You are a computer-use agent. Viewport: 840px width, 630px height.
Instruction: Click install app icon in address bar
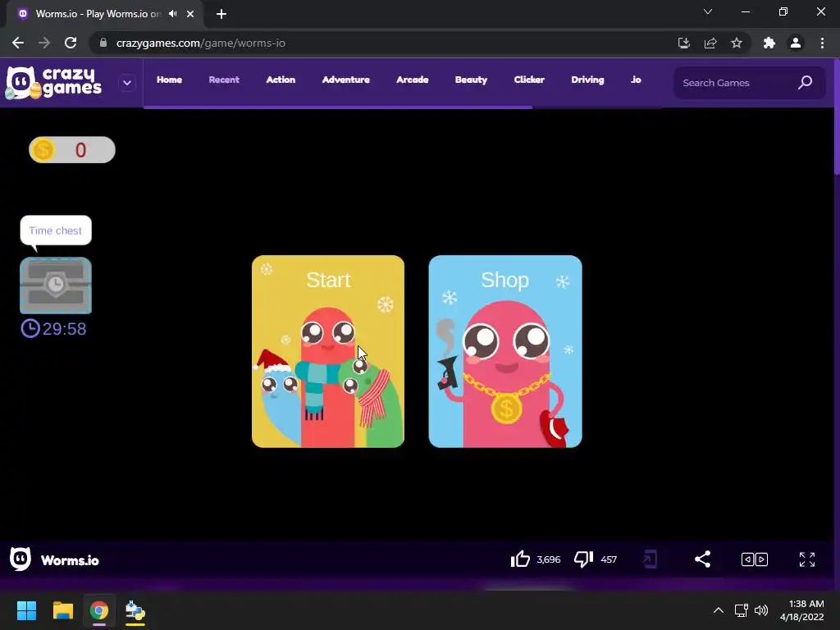(x=683, y=43)
